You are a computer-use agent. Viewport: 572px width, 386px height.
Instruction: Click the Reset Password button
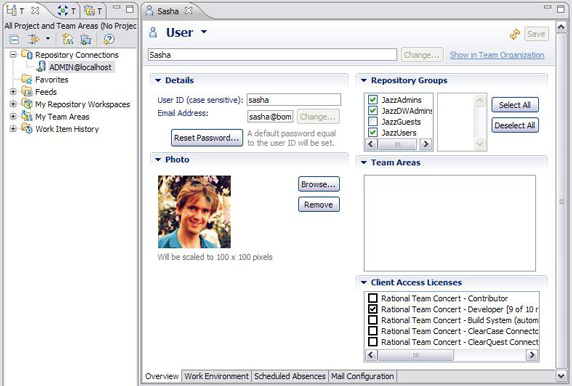207,138
